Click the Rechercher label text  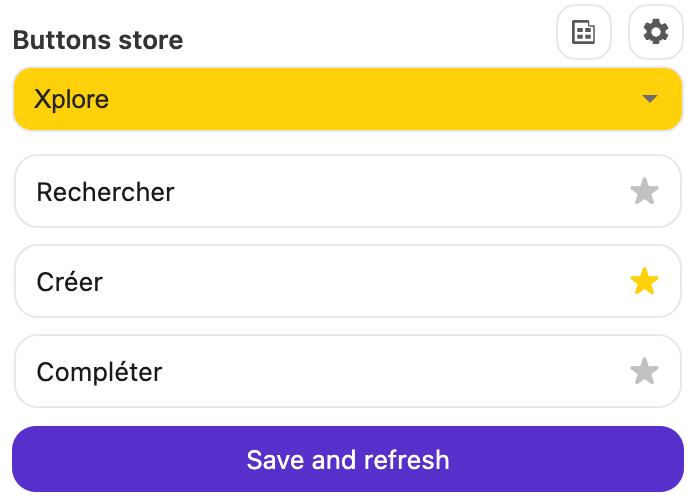pos(105,192)
